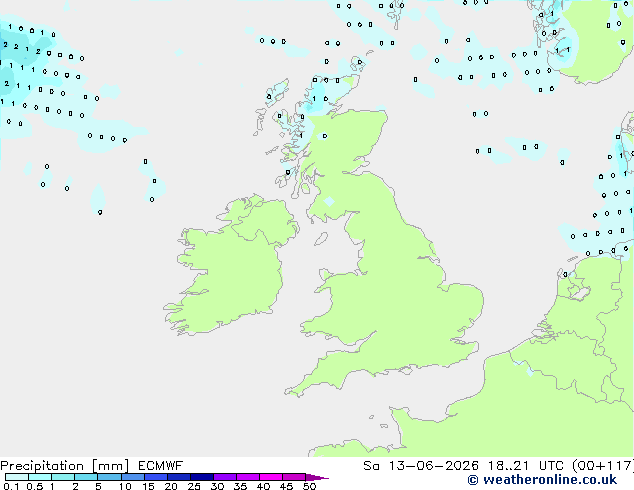Select the 15–20 mm legend swatch
The height and width of the screenshot is (490, 634).
click(156, 477)
